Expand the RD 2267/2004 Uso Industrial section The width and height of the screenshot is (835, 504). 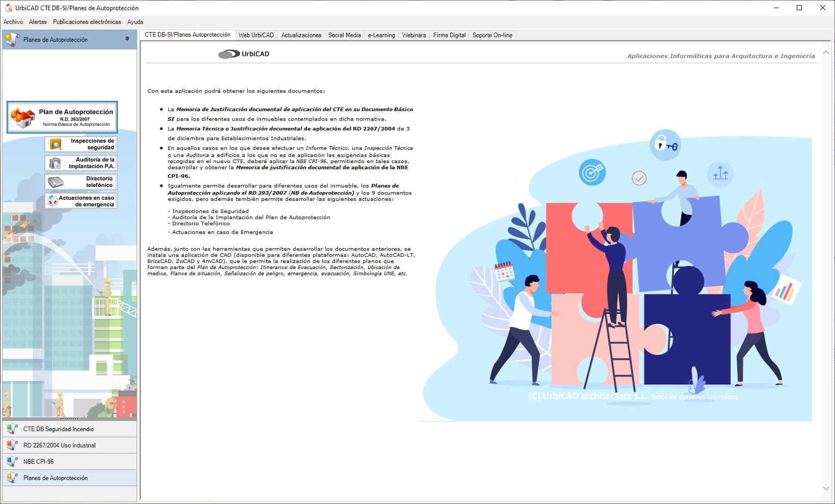(69, 445)
